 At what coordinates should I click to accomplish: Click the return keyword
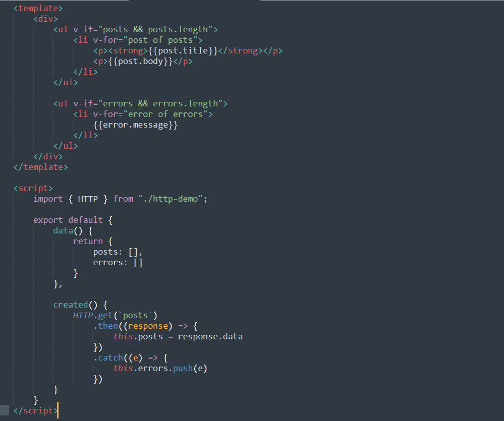tap(88, 242)
